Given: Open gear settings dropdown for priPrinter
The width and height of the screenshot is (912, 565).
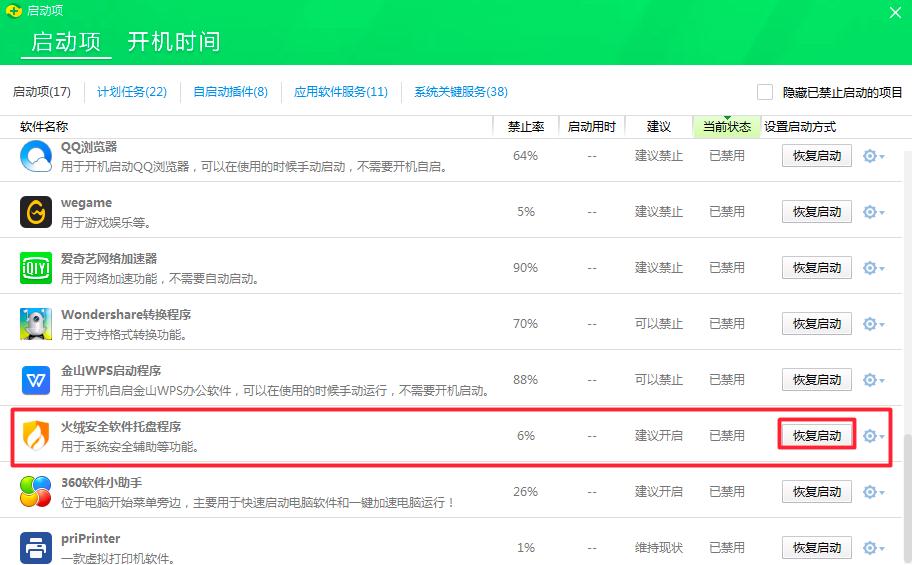Looking at the screenshot, I should (x=873, y=548).
